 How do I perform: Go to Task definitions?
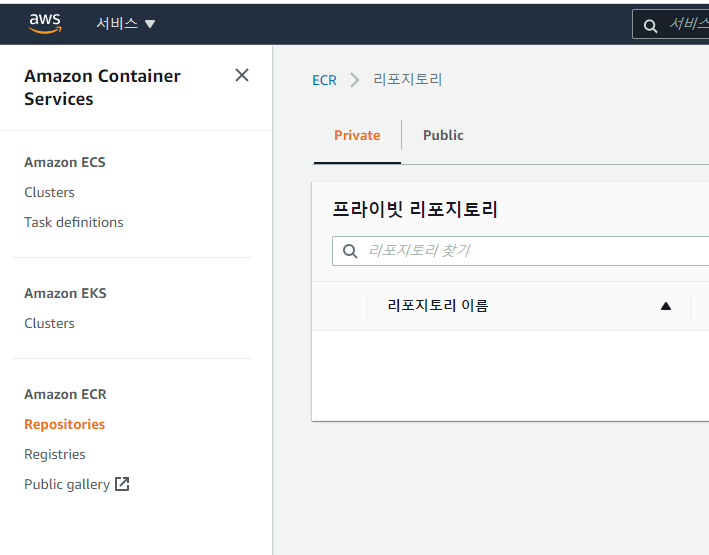coord(74,222)
